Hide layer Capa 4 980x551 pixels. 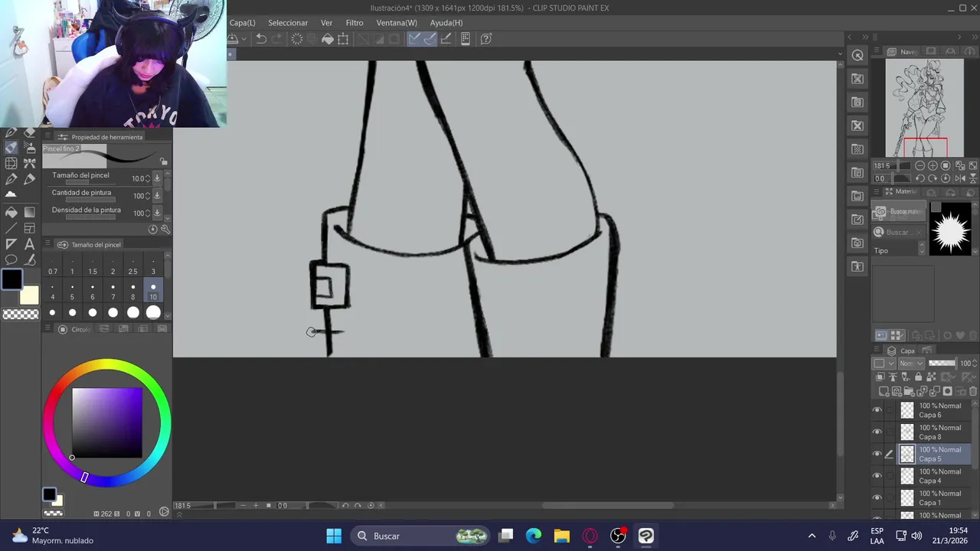877,475
